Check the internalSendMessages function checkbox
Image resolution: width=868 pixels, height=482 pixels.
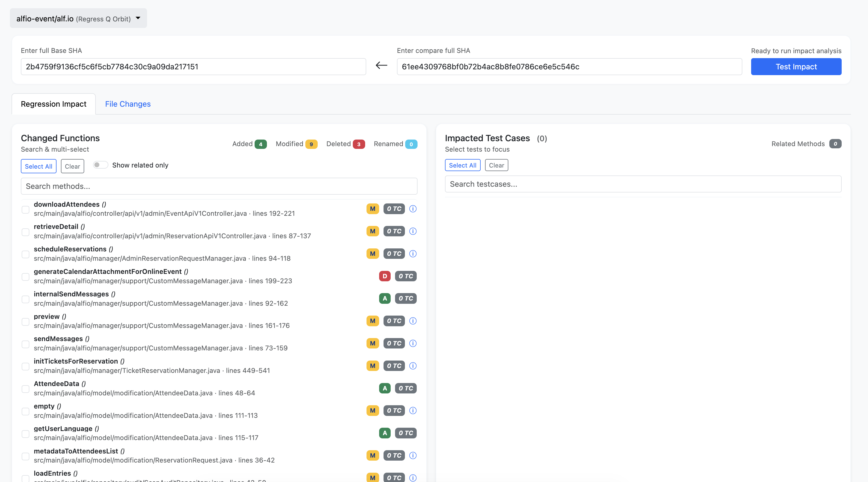25,299
